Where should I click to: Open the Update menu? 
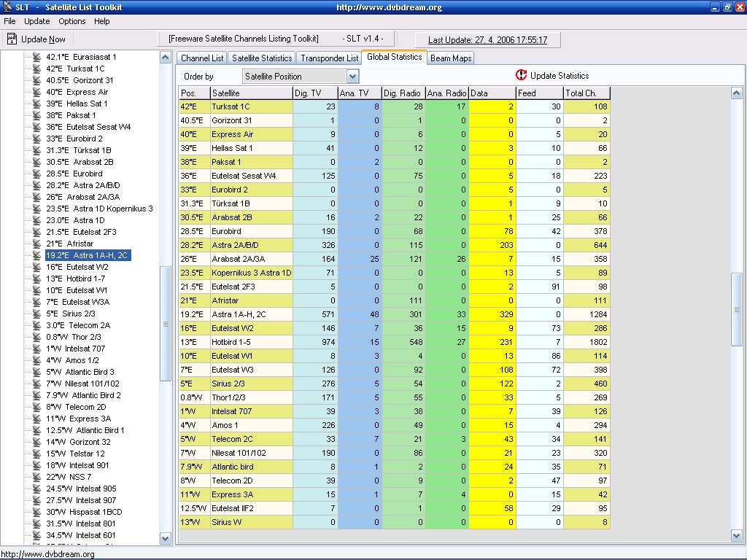36,21
